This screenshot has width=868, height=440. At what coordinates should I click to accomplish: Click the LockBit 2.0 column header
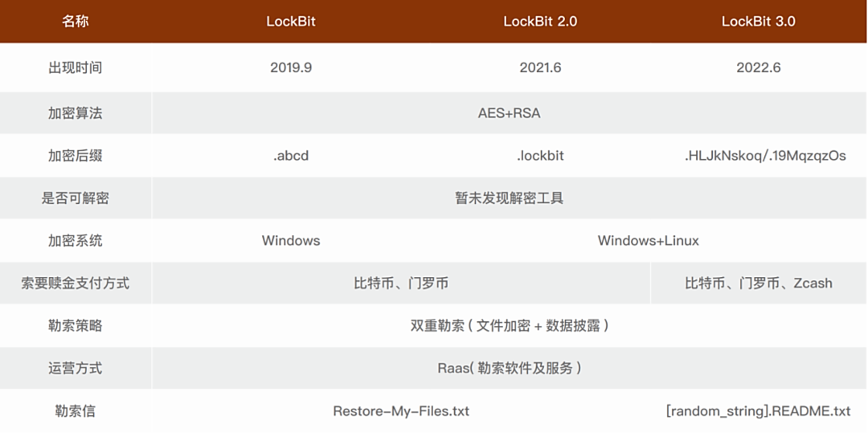tap(540, 22)
